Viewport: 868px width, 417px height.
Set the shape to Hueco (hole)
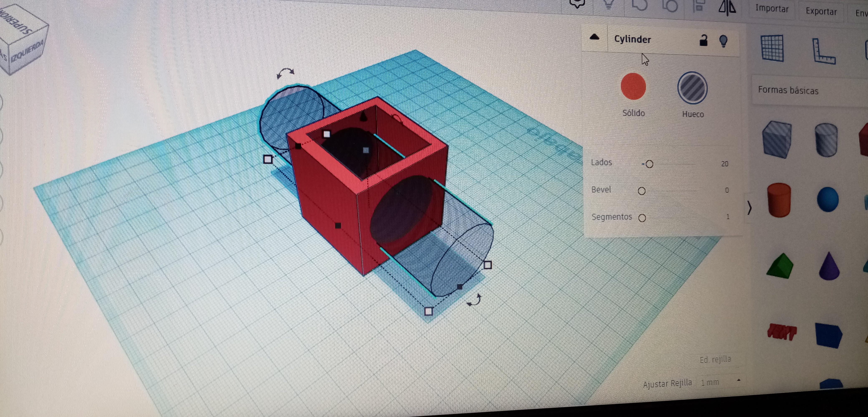(x=692, y=88)
